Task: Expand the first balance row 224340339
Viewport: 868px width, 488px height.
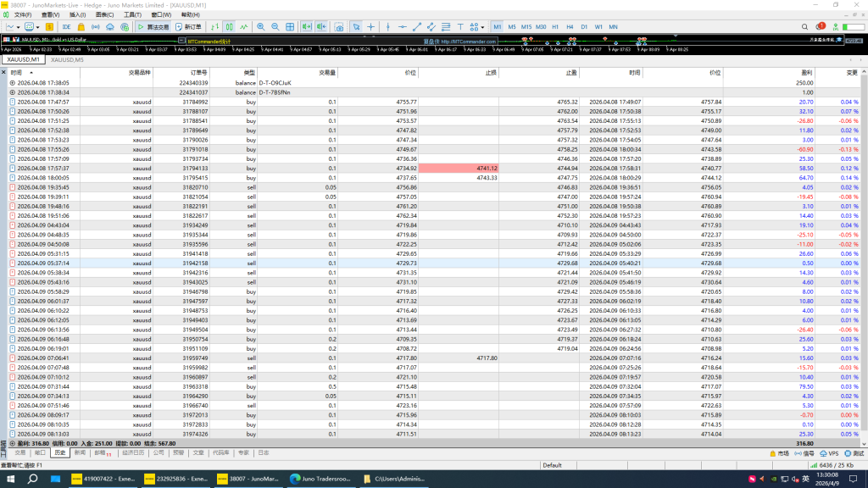Action: coord(12,83)
